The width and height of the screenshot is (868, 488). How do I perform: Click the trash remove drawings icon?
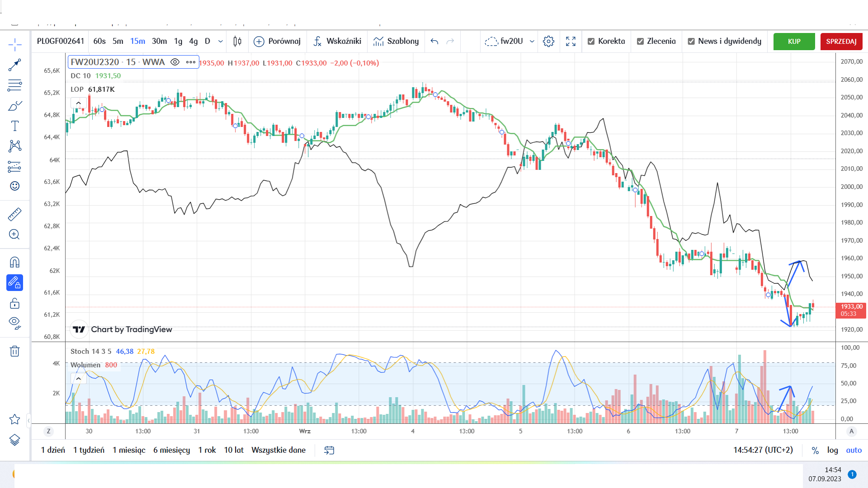tap(14, 351)
